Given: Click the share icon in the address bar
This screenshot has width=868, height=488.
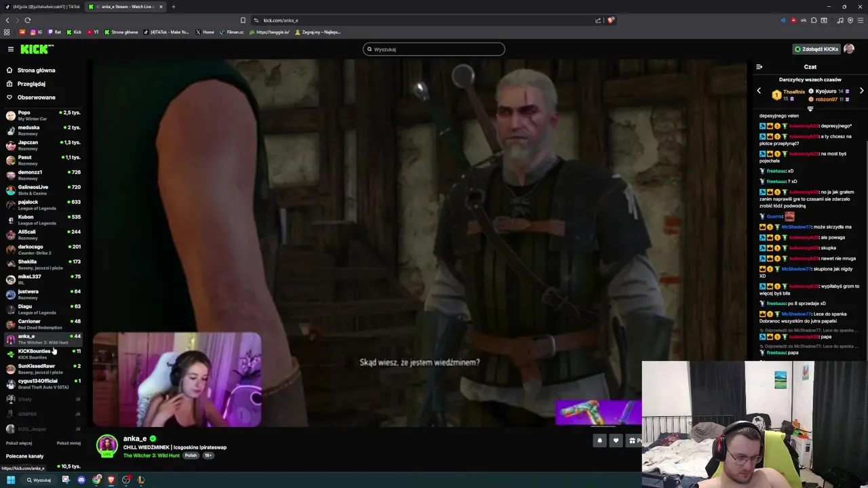Looking at the screenshot, I should 598,20.
